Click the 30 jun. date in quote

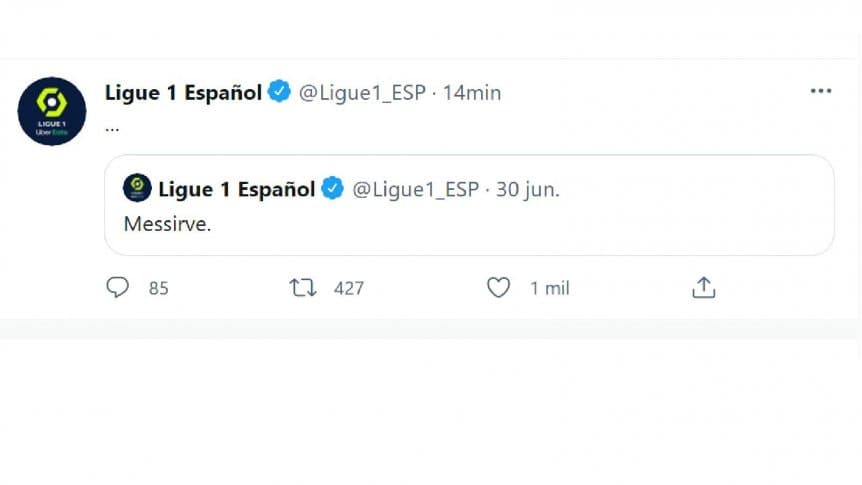tap(528, 189)
